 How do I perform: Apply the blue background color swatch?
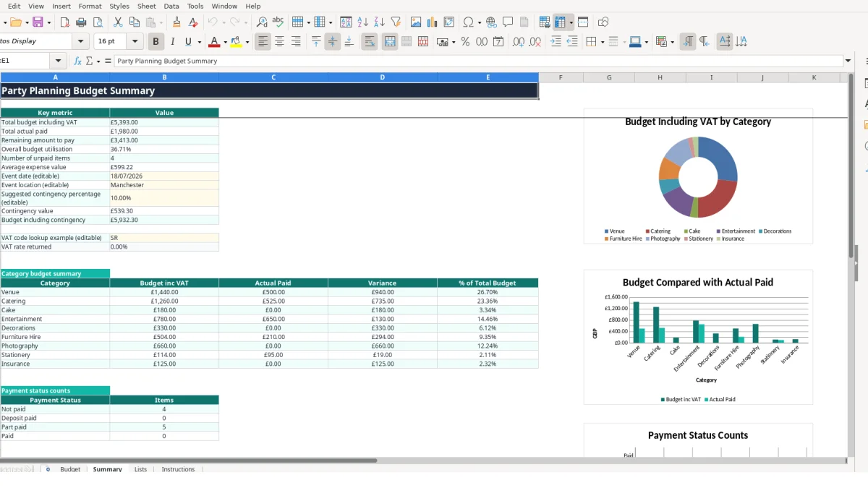pyautogui.click(x=635, y=42)
